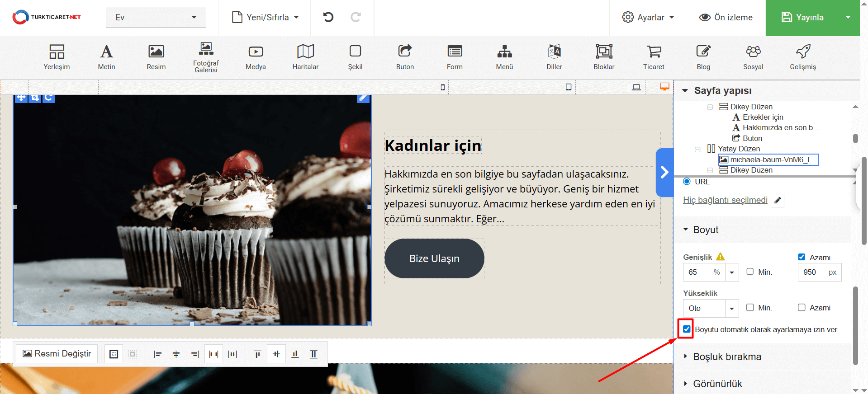This screenshot has width=868, height=394.
Task: Open the Sosyal tool
Action: 753,57
